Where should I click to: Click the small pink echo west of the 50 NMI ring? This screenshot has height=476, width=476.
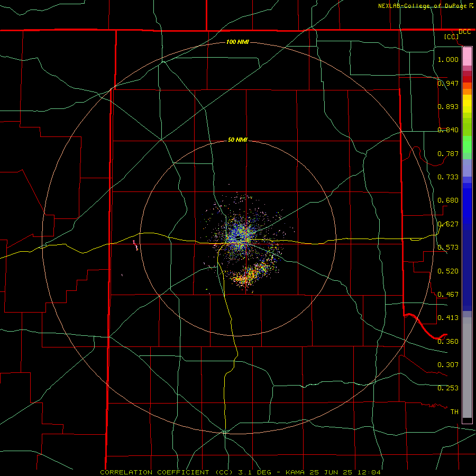pos(135,245)
